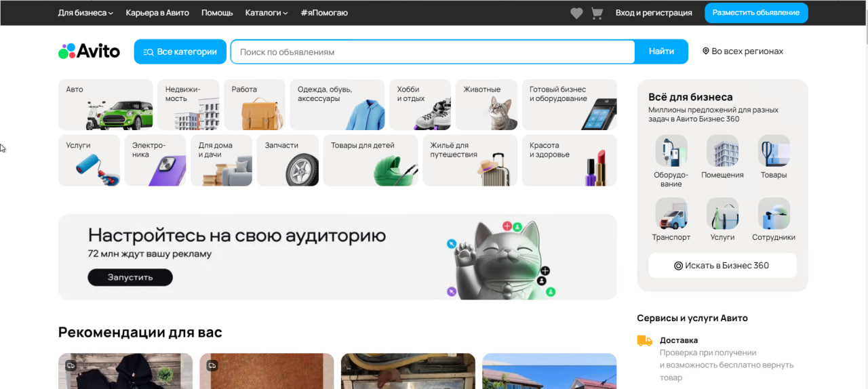
Task: Click the Avito logo
Action: click(x=89, y=52)
